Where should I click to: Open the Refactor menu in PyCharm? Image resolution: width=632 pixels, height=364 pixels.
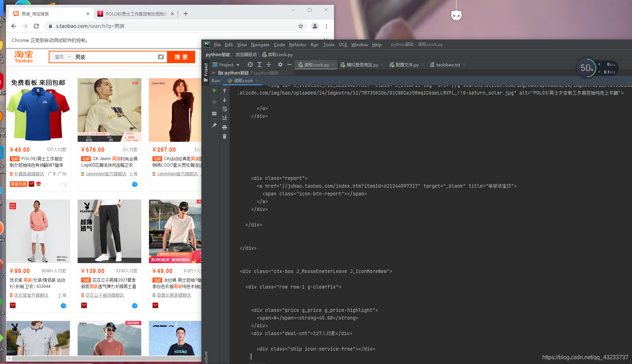coord(298,44)
